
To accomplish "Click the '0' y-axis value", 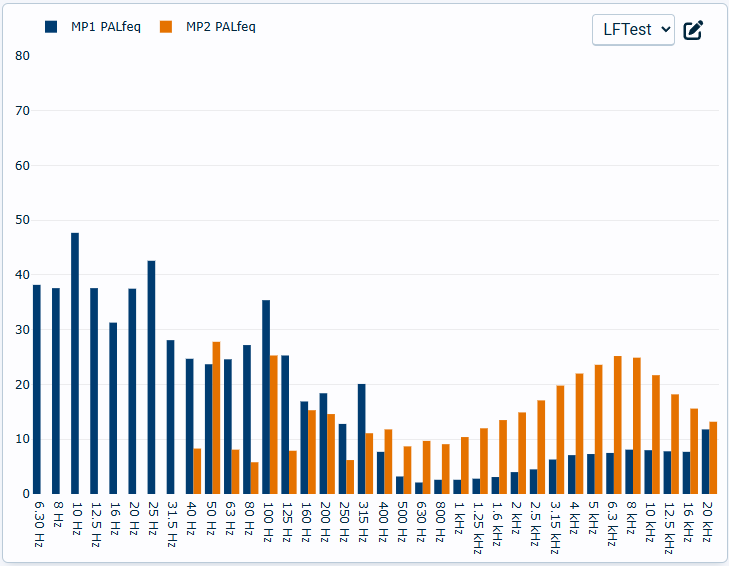I will click(x=26, y=494).
